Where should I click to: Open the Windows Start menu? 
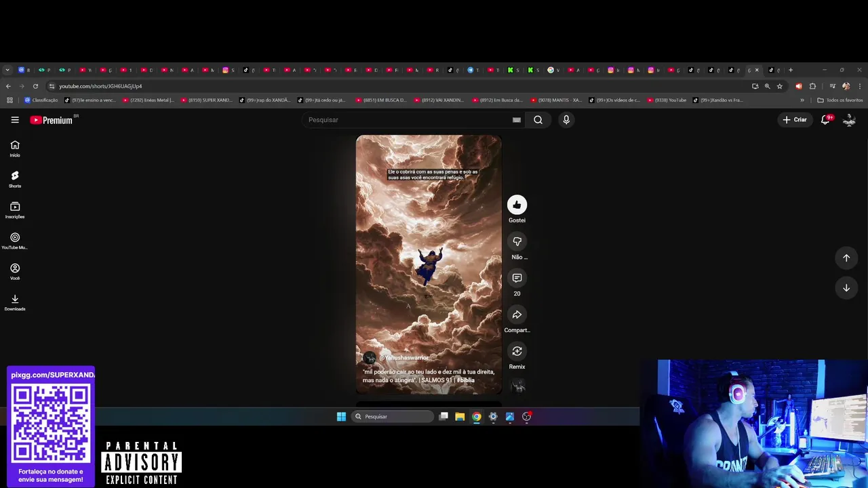[341, 417]
